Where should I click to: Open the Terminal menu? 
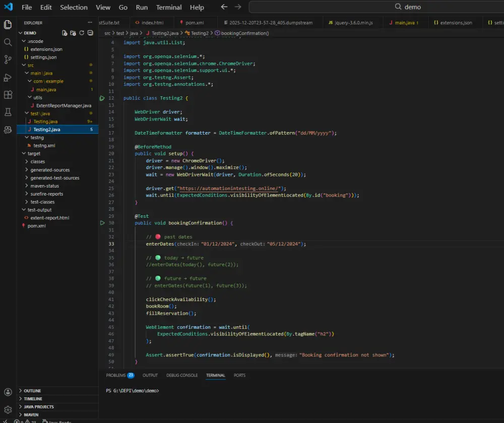click(169, 8)
